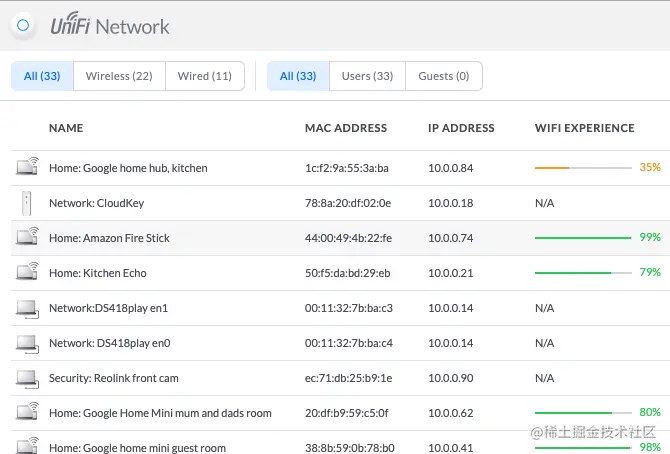Click MAC address 44:00:49:4b:22:fe
Image resolution: width=670 pixels, height=454 pixels.
(348, 238)
